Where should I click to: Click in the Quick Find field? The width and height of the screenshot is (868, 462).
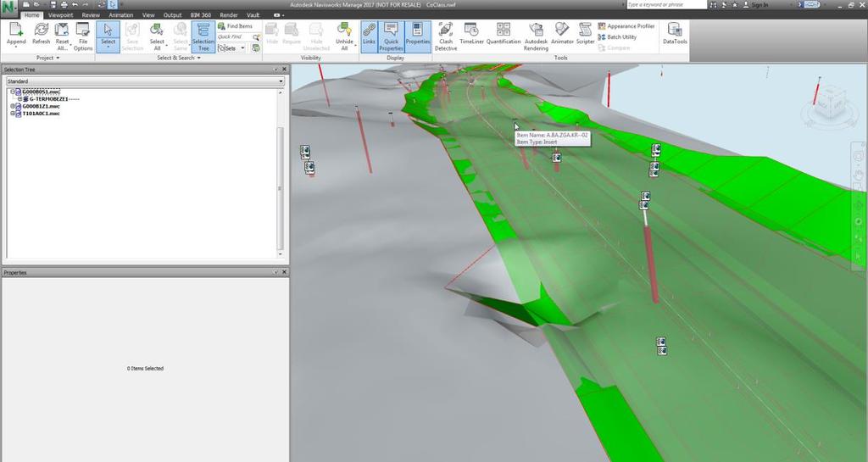click(235, 37)
